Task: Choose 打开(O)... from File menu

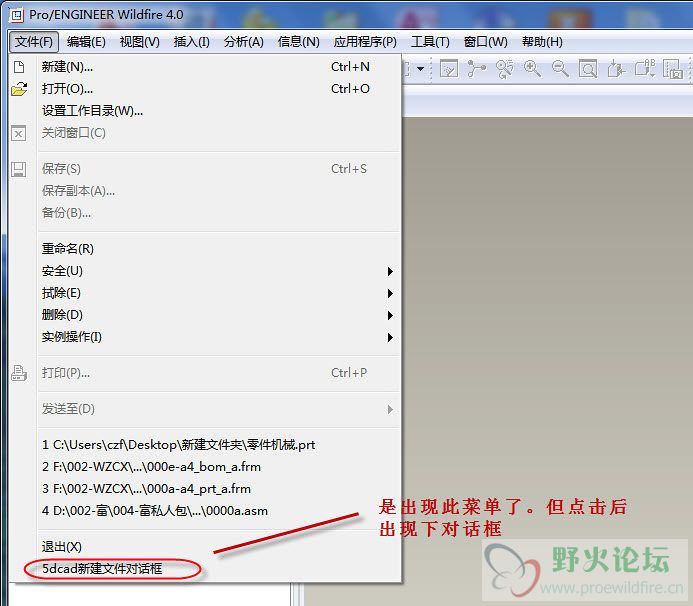Action: pyautogui.click(x=206, y=89)
